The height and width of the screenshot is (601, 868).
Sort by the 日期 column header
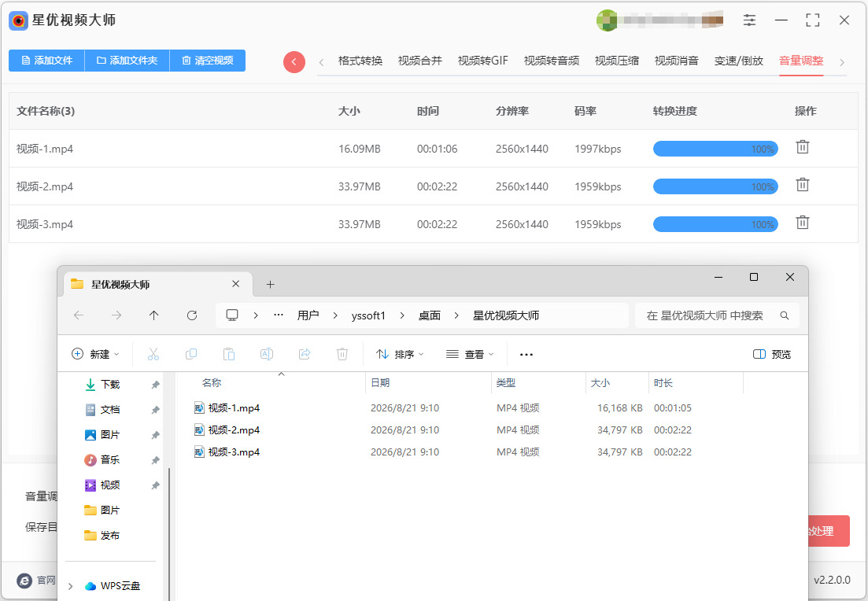(x=380, y=383)
